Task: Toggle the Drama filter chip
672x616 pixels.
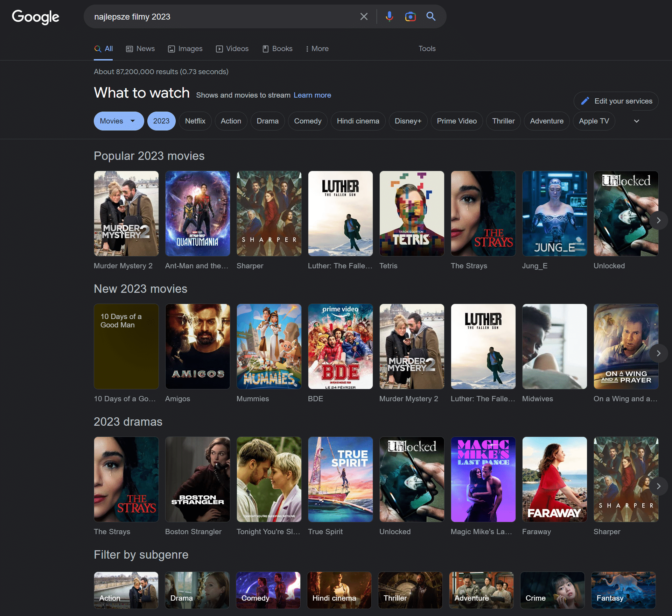Action: [268, 121]
